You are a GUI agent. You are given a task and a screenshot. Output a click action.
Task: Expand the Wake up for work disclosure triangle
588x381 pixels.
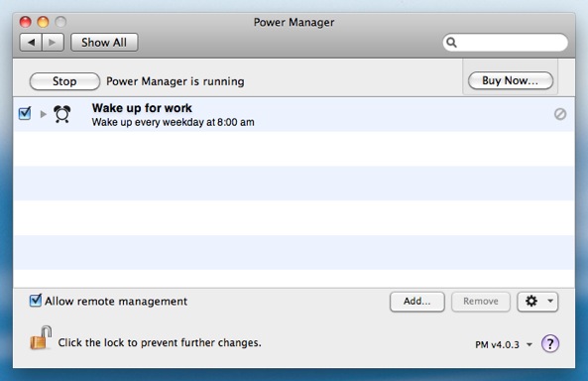pos(43,114)
